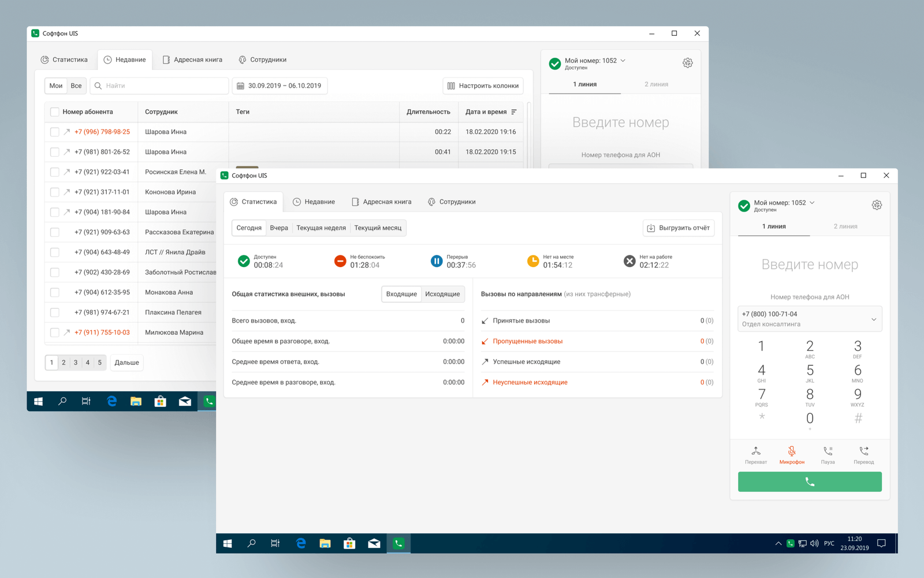Image resolution: width=924 pixels, height=578 pixels.
Task: Click the network tray icon
Action: (803, 543)
